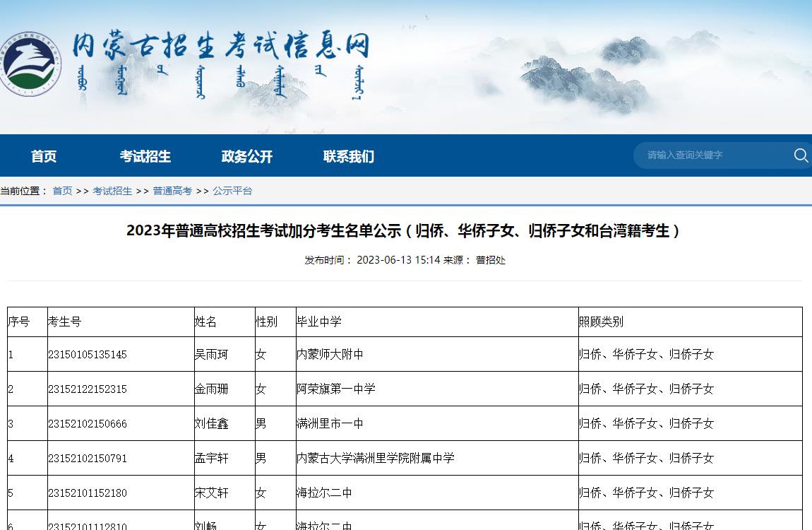The width and height of the screenshot is (812, 530).
Task: Select candidate number 23150105135145
Action: 88,354
